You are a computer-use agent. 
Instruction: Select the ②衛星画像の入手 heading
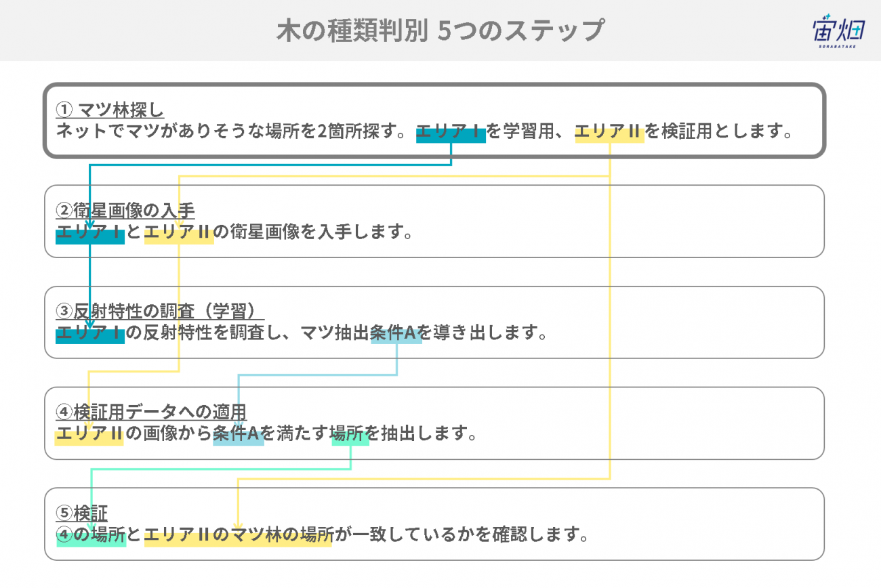(125, 211)
